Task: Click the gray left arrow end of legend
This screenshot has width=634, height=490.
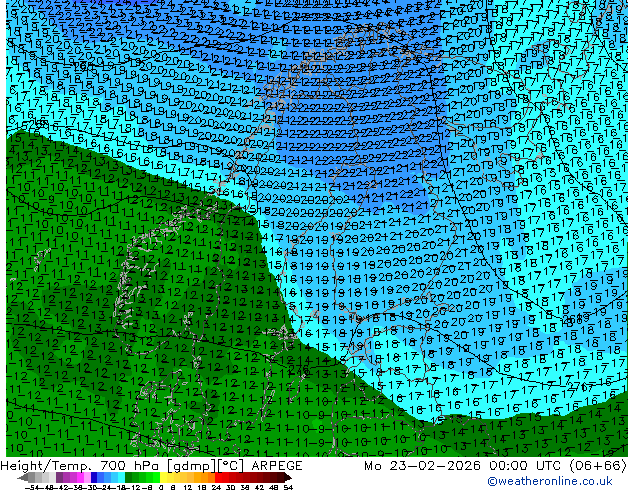Action: 23,478
